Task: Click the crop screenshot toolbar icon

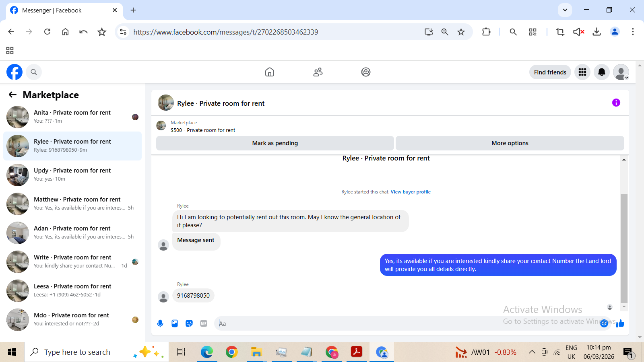Action: click(560, 32)
